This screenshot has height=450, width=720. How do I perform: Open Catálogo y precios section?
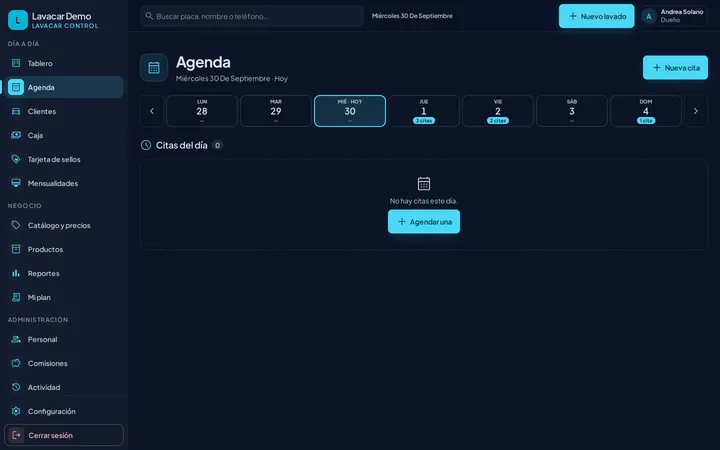click(64, 225)
